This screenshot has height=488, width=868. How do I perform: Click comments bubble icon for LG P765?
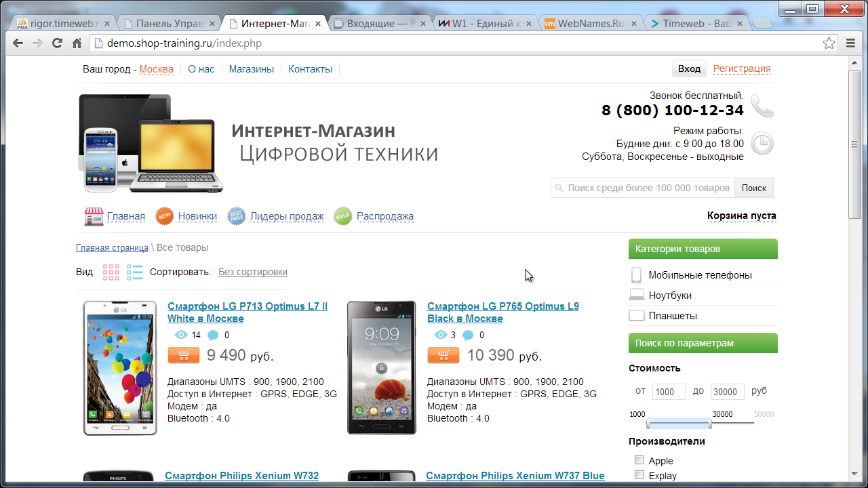[468, 335]
